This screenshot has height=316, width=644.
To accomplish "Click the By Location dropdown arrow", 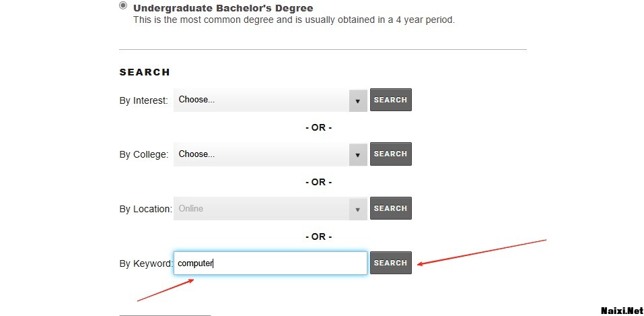I will click(358, 210).
